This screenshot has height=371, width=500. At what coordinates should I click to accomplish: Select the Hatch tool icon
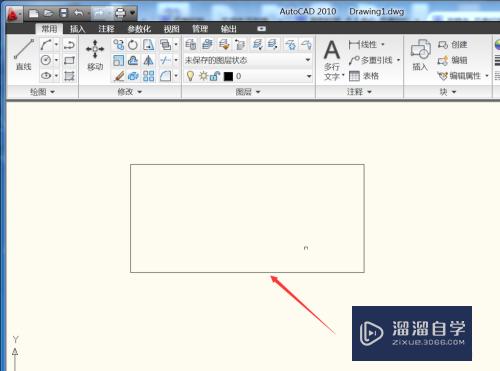click(69, 76)
